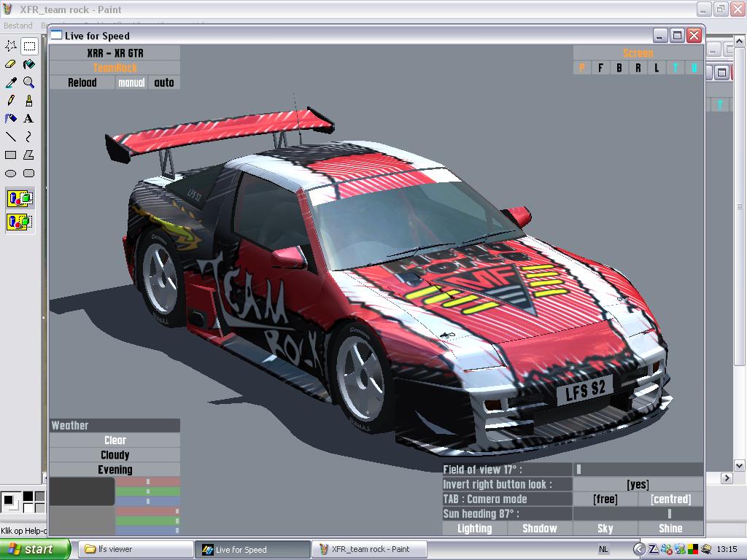Activate the Pick Color eyedropper tool
This screenshot has width=747, height=560.
(x=10, y=82)
